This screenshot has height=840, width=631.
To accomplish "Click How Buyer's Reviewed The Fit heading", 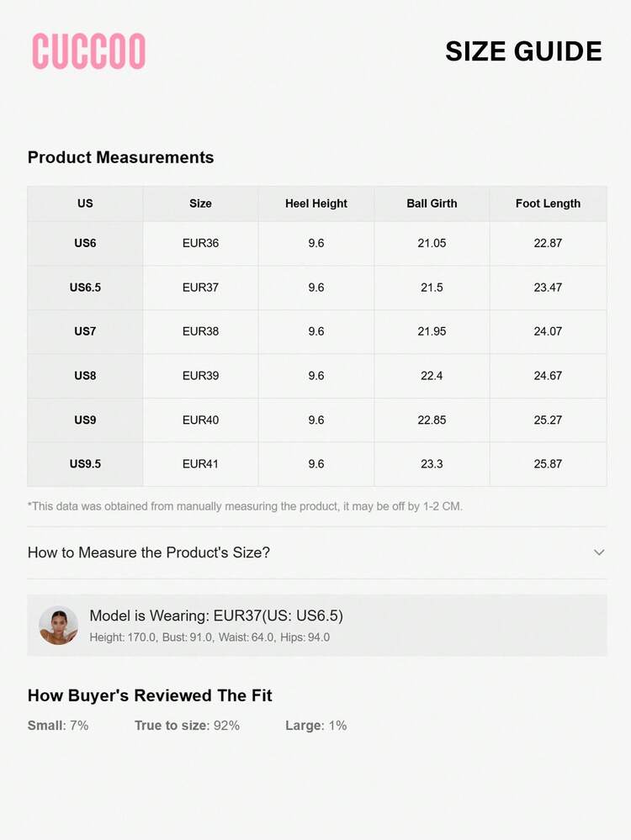I will click(x=150, y=695).
